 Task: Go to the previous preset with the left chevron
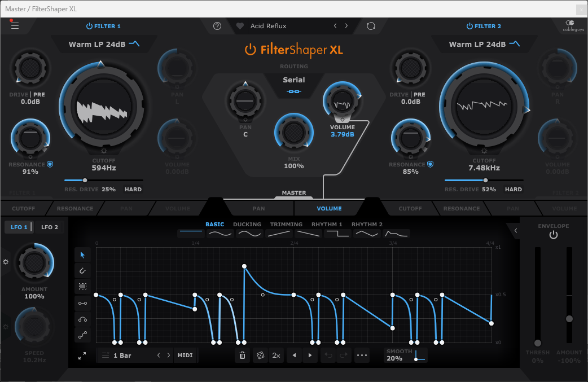click(x=335, y=26)
